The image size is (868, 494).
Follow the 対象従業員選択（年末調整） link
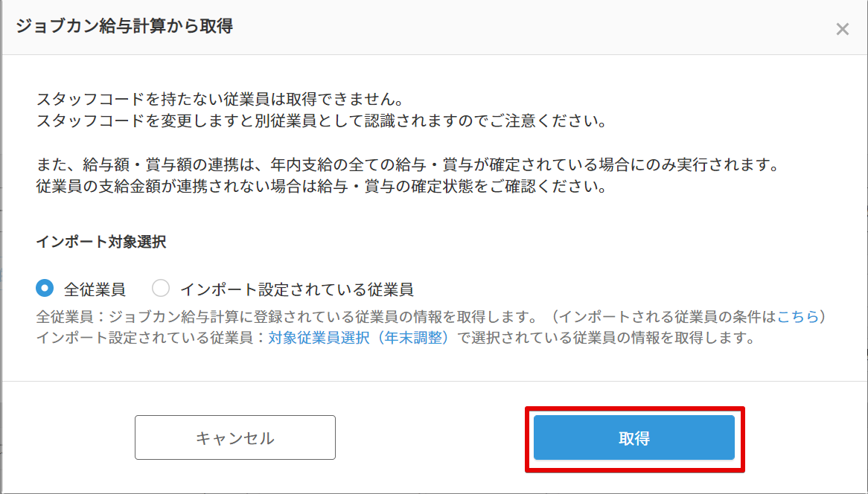point(358,338)
